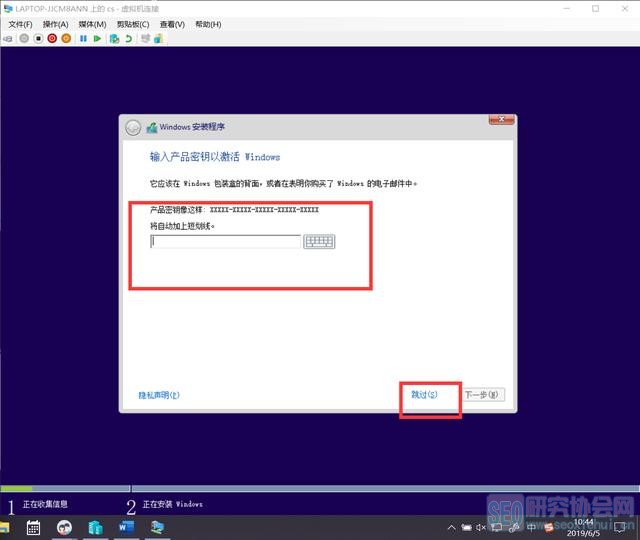Click the XXXXX-XXXXX-XXXXX-XXXXX-XXXXX sample key text
Viewport: 640px width, 540px height.
(264, 210)
